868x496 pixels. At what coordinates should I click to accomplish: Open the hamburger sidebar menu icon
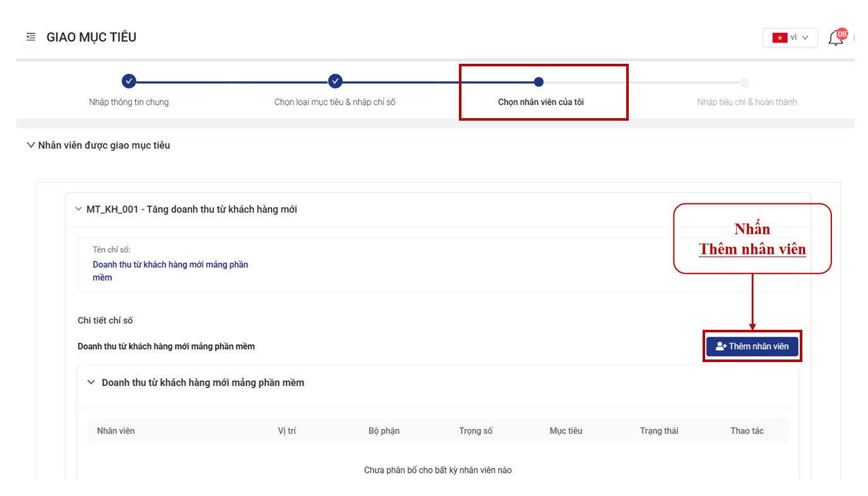point(31,37)
